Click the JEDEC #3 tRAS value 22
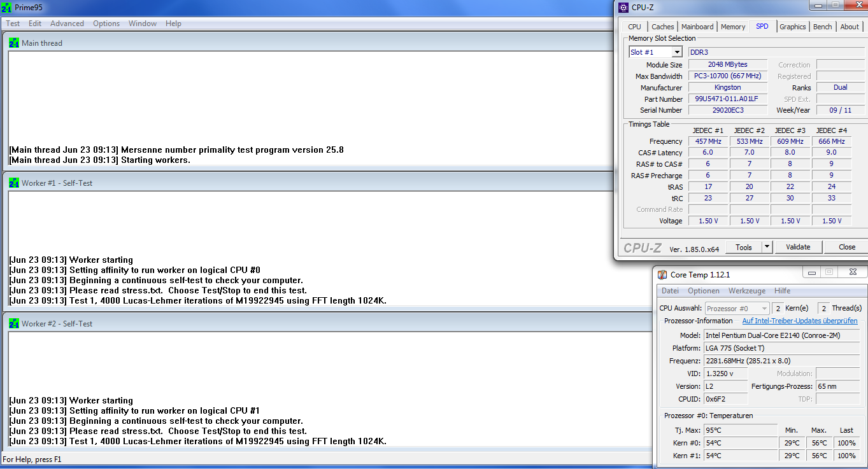868x469 pixels. (790, 187)
